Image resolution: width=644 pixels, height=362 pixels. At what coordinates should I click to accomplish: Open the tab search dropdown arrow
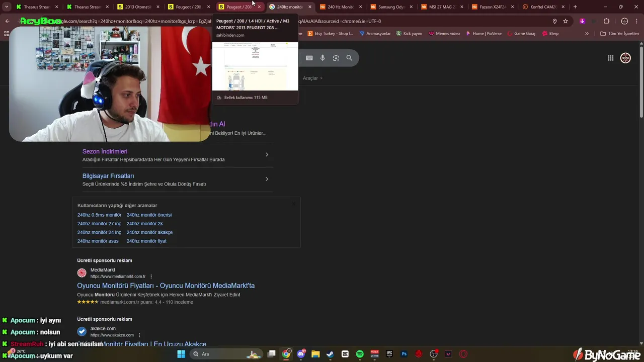click(7, 7)
